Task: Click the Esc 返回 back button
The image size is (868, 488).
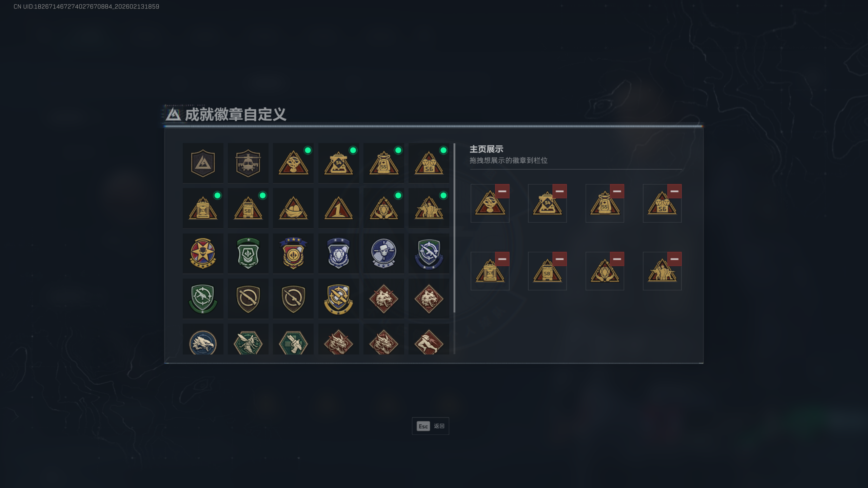Action: tap(430, 426)
